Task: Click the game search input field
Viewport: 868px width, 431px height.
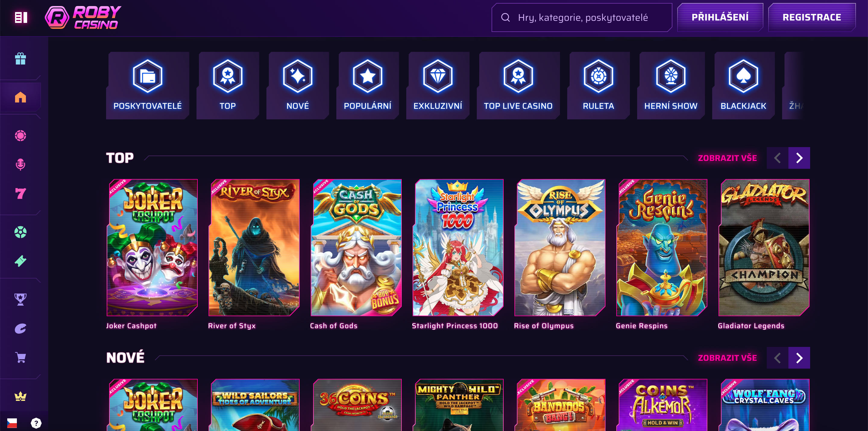Action: click(582, 17)
